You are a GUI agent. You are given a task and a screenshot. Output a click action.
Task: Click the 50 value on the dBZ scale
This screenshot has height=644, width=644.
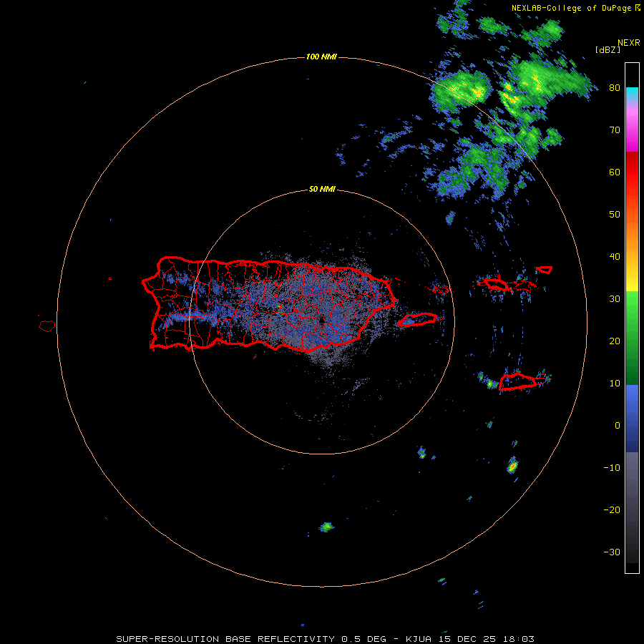click(x=615, y=215)
